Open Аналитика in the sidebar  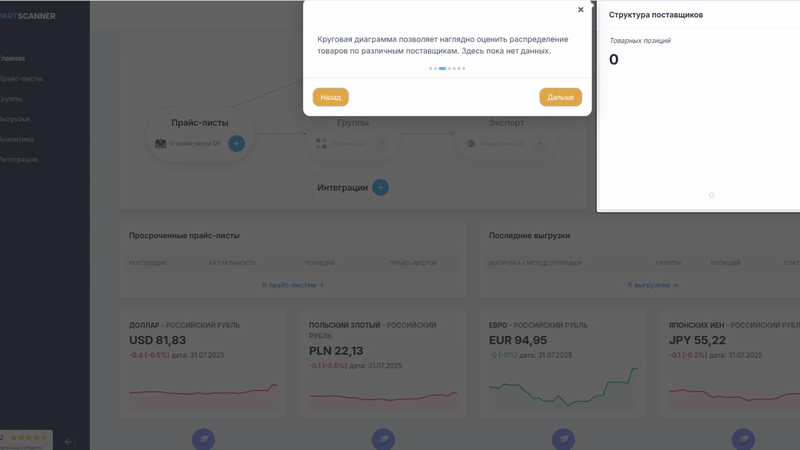coord(16,139)
